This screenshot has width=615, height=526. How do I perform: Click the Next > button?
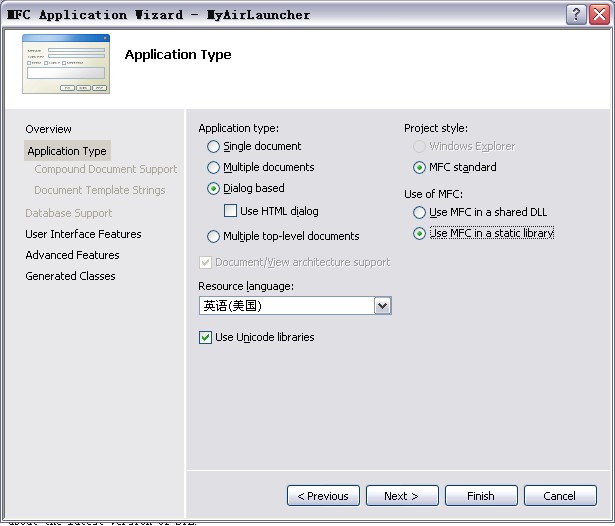(402, 496)
